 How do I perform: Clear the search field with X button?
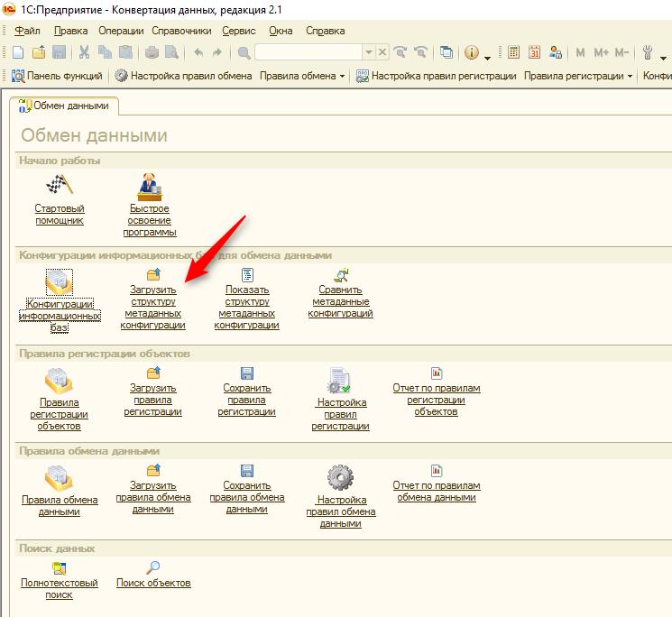382,52
